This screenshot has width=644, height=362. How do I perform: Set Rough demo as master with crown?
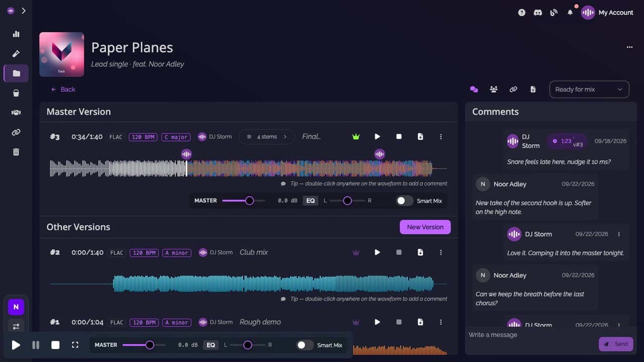(x=356, y=322)
